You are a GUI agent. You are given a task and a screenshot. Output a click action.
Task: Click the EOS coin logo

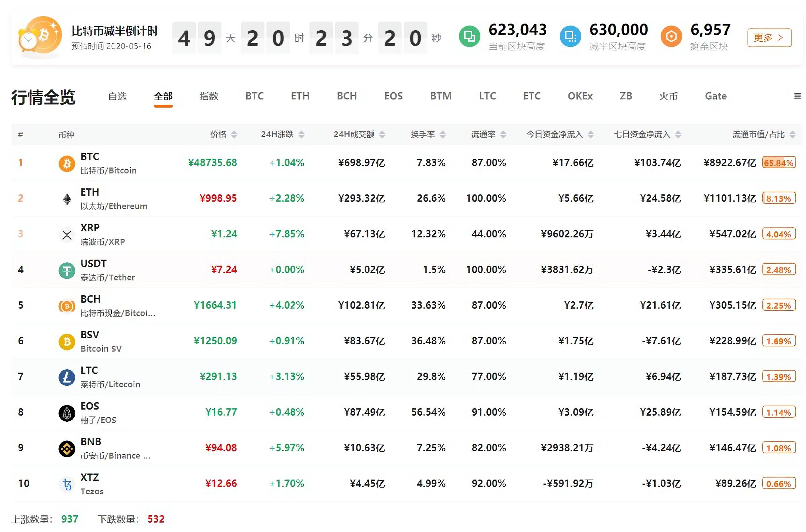67,413
